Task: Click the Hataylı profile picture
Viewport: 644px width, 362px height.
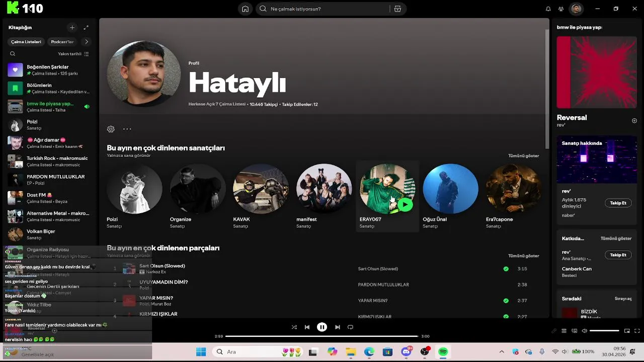Action: coord(144,73)
